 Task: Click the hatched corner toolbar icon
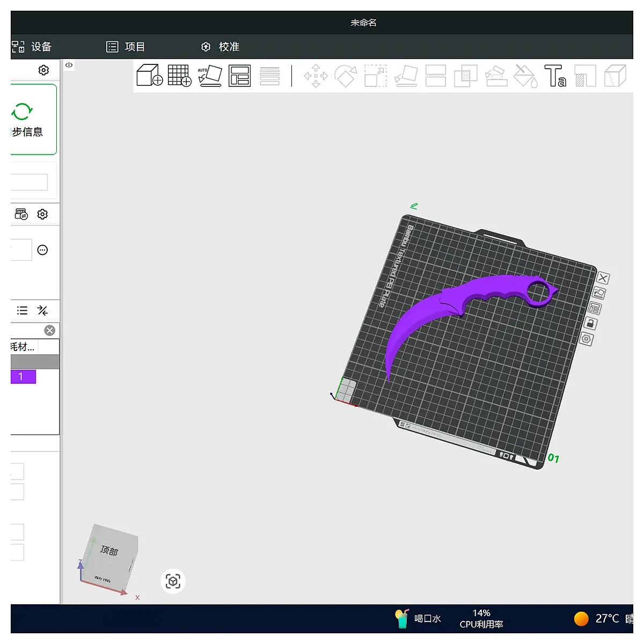click(586, 76)
